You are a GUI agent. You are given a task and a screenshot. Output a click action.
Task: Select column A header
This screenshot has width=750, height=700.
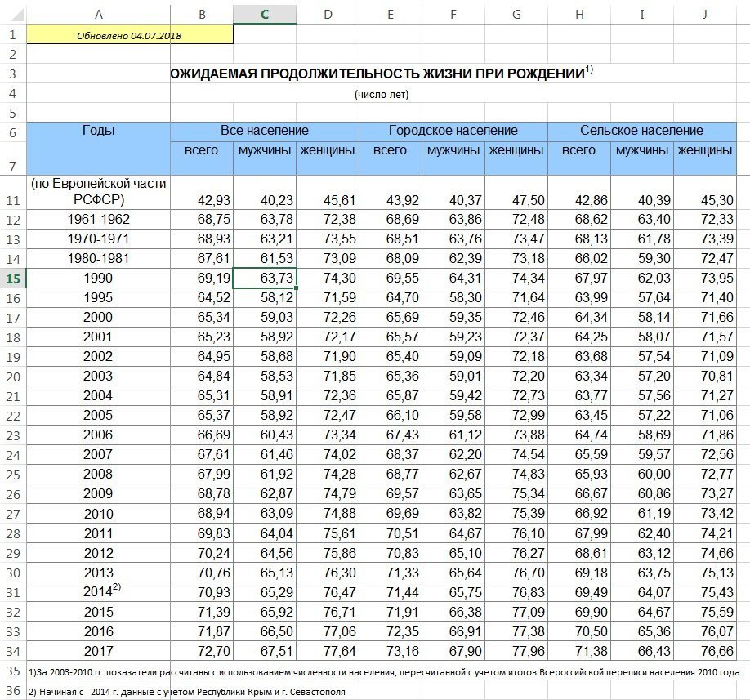99,15
